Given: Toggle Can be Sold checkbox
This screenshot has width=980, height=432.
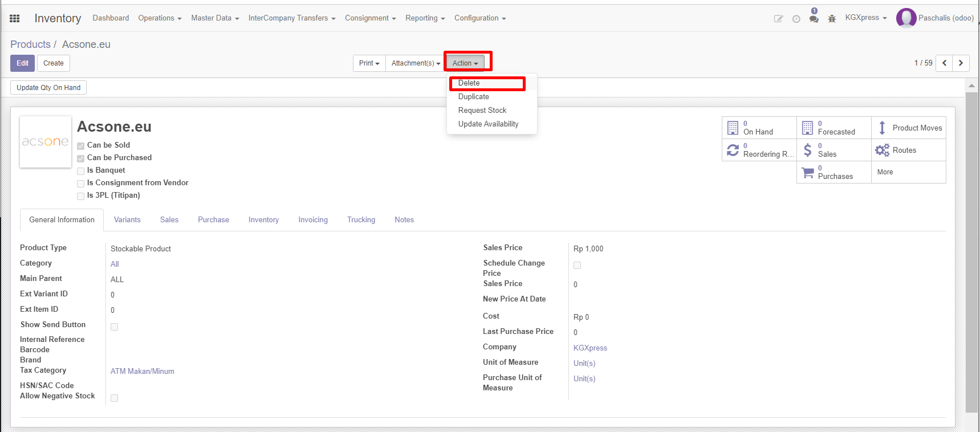Looking at the screenshot, I should [x=81, y=146].
